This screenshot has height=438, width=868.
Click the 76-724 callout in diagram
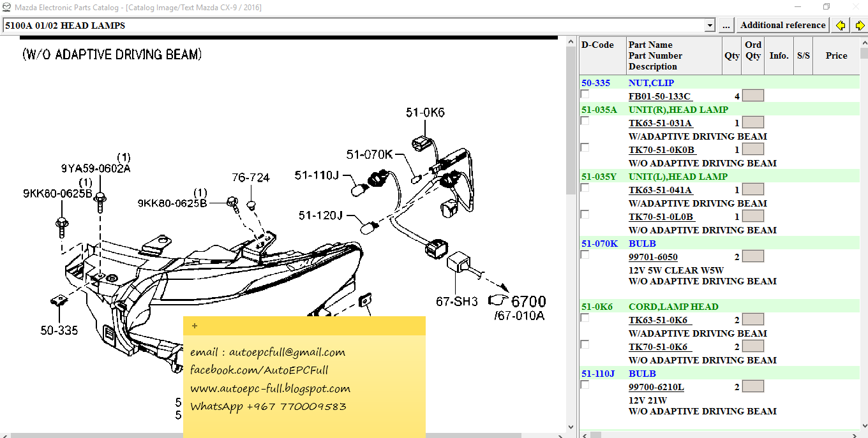point(251,177)
